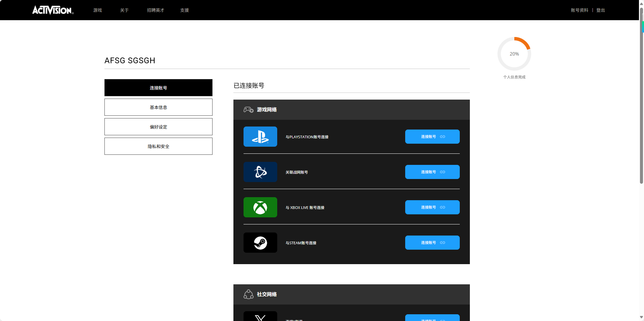Connect the PlayStation account

pyautogui.click(x=432, y=137)
